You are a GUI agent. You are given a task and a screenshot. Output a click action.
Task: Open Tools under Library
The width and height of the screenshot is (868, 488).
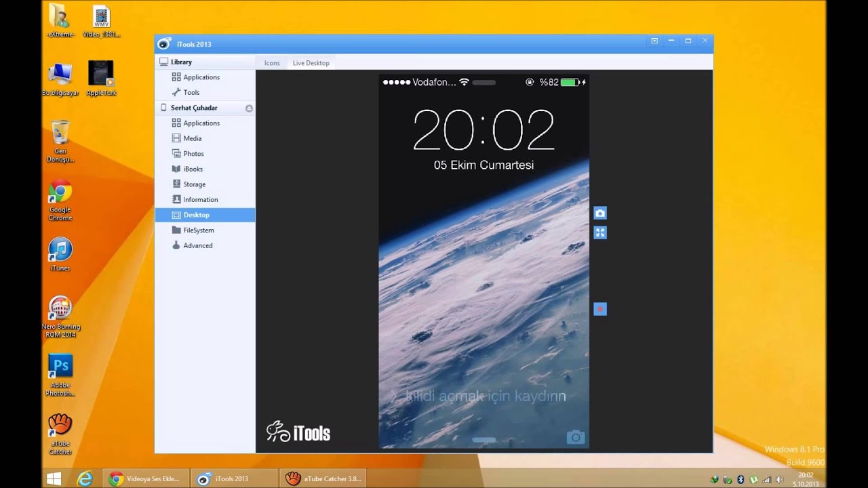click(x=205, y=92)
